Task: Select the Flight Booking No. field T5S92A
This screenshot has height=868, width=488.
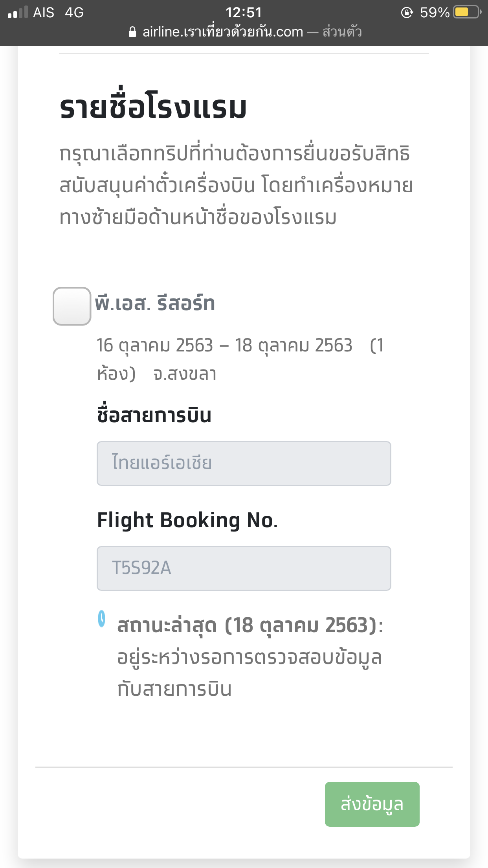Action: tap(244, 568)
